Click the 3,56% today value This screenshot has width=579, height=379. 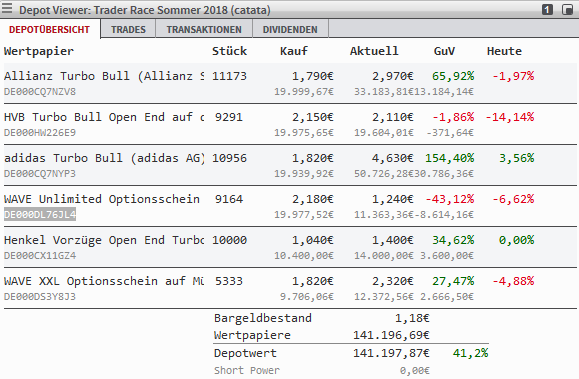[x=517, y=158]
